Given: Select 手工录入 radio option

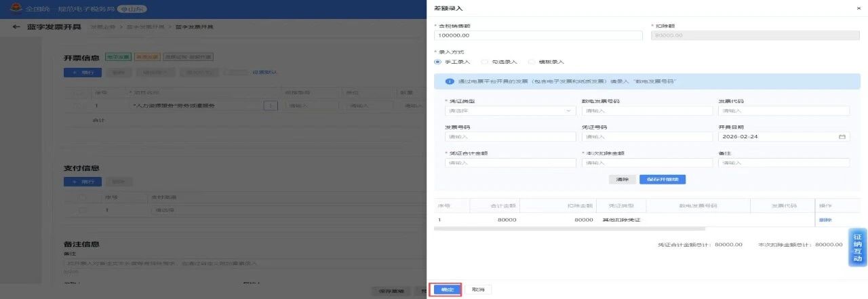Looking at the screenshot, I should coord(438,62).
